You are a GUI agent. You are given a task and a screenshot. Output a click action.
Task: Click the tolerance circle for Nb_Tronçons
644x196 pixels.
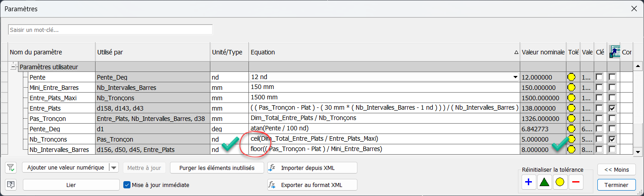[571, 139]
